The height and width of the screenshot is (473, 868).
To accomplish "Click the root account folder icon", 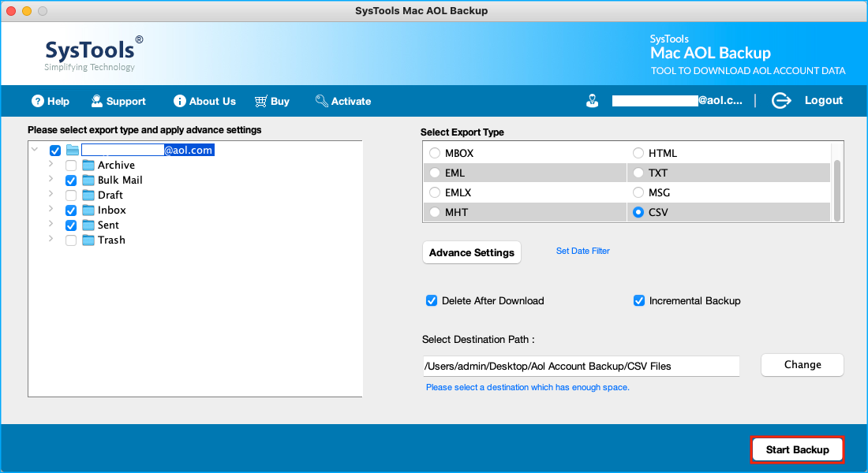I will tap(73, 150).
